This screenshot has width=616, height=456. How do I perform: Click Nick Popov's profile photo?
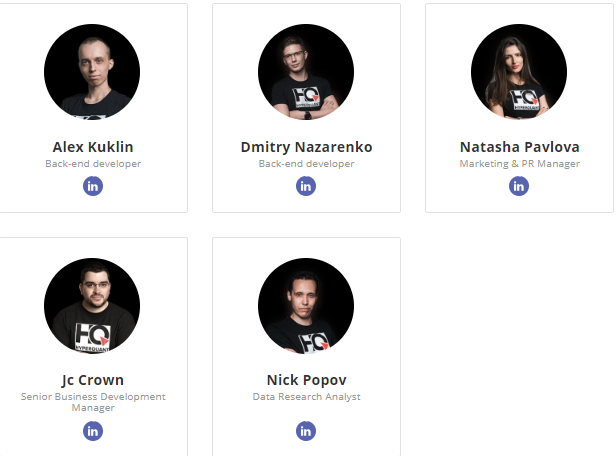point(306,306)
